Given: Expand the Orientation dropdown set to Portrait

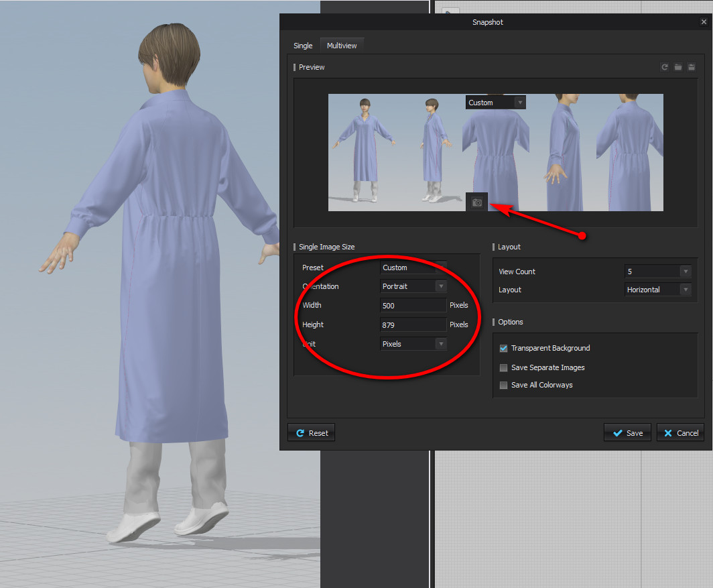Looking at the screenshot, I should [x=413, y=286].
